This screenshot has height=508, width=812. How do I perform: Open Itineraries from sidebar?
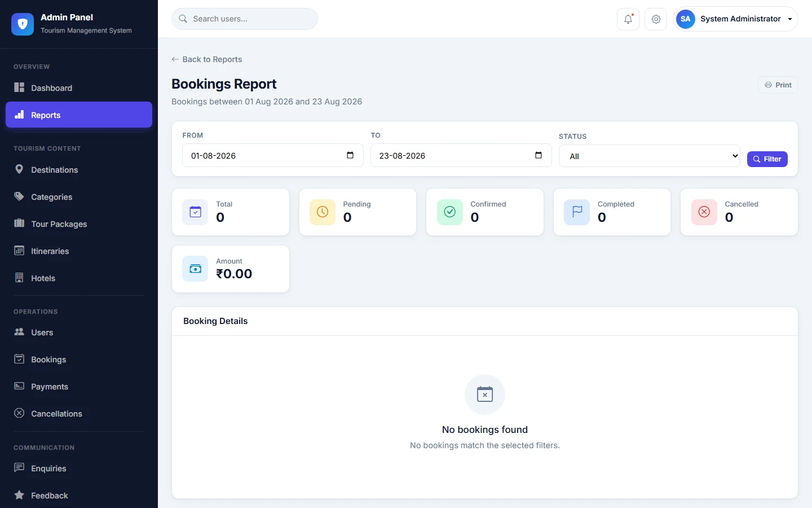coord(79,251)
